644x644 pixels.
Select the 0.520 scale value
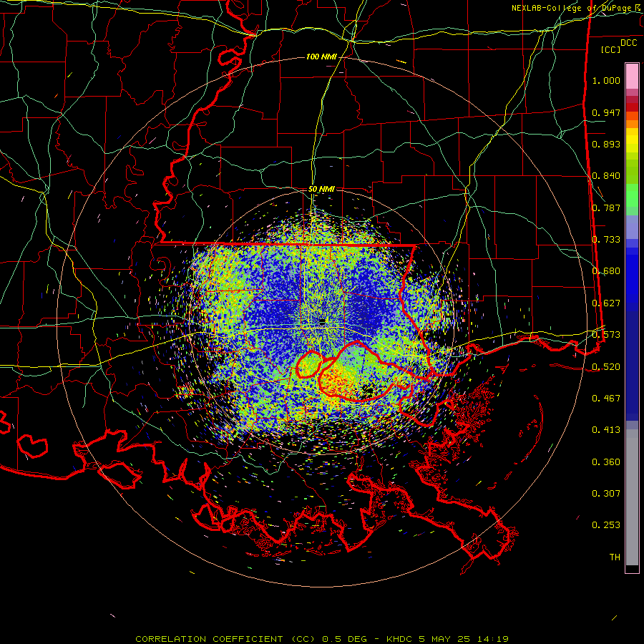coord(606,367)
